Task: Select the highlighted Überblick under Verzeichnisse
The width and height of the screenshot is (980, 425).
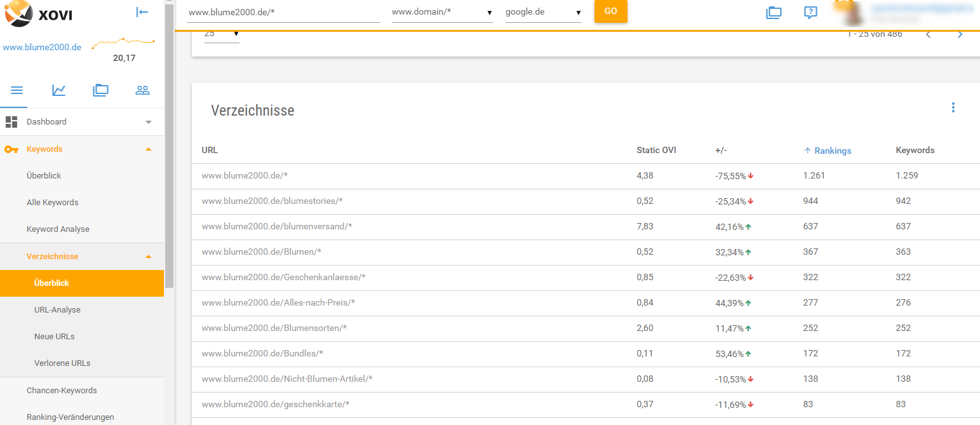Action: pos(82,283)
